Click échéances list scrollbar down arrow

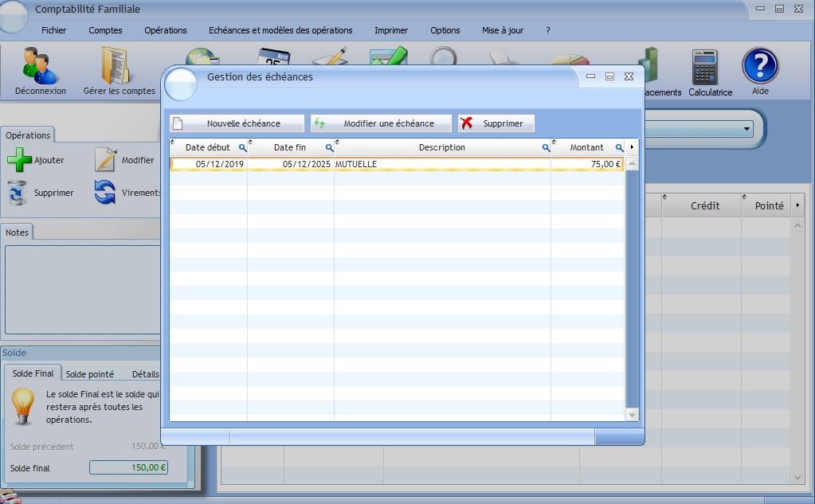click(x=632, y=415)
